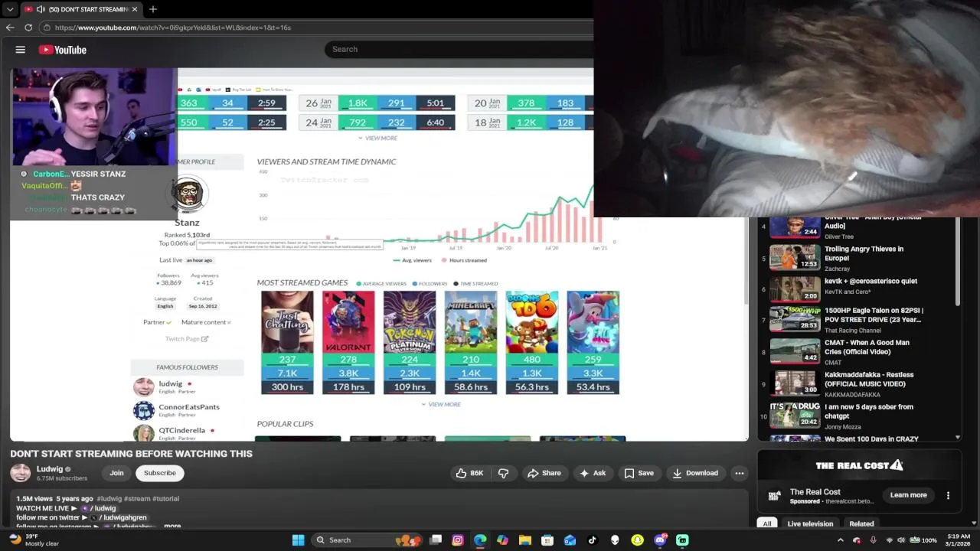This screenshot has width=980, height=551.
Task: Click the microphone tray icon
Action: point(873,540)
